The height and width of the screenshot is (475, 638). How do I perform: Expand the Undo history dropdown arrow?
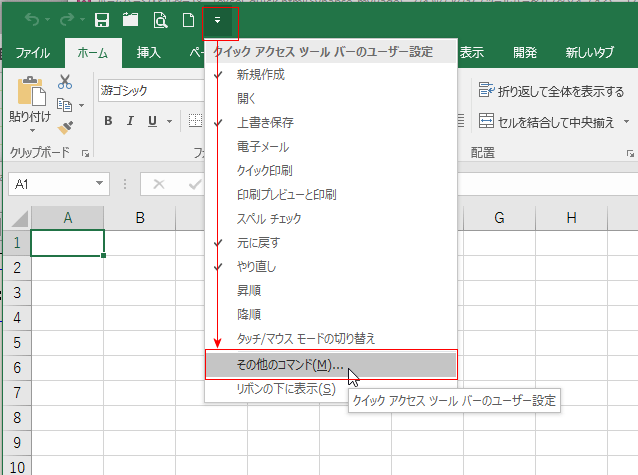coord(47,19)
